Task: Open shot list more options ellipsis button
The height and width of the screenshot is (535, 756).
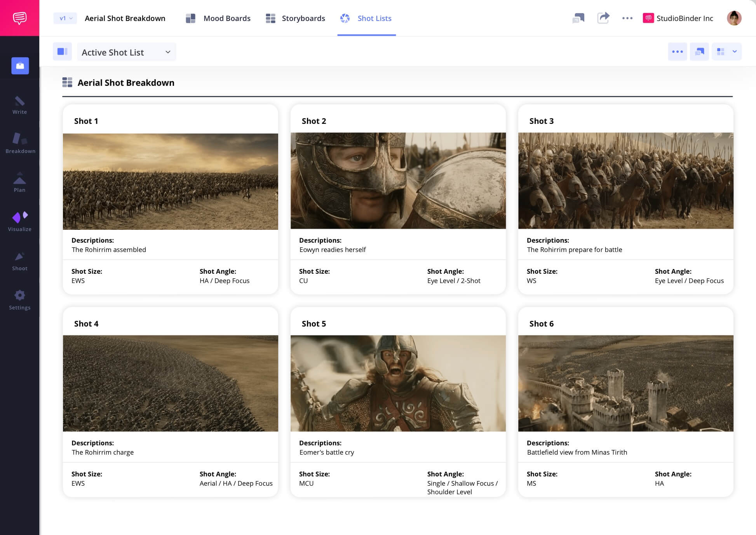Action: point(677,52)
